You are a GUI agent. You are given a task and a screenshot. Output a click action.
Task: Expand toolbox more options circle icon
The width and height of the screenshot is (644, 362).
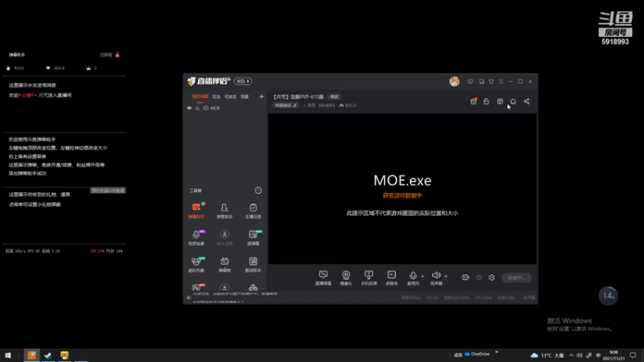pyautogui.click(x=258, y=191)
